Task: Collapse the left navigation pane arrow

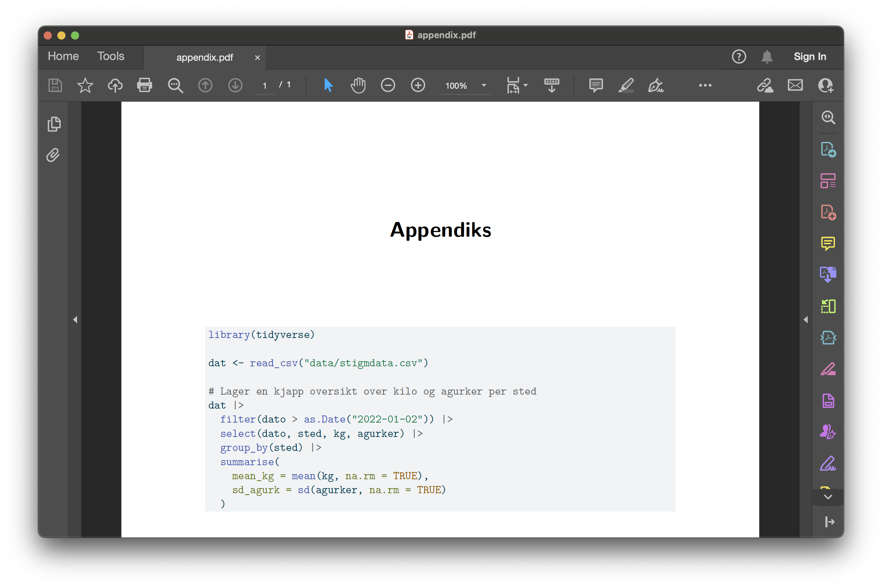Action: 75,320
